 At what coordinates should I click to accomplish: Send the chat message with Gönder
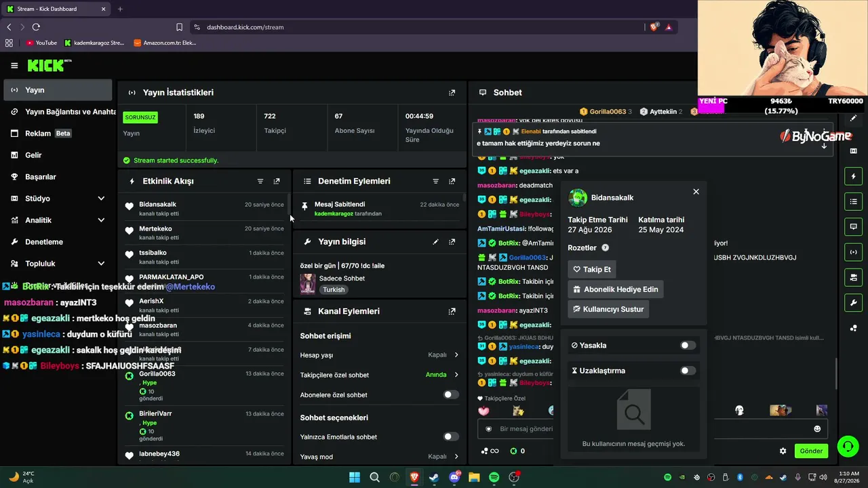[x=811, y=451]
